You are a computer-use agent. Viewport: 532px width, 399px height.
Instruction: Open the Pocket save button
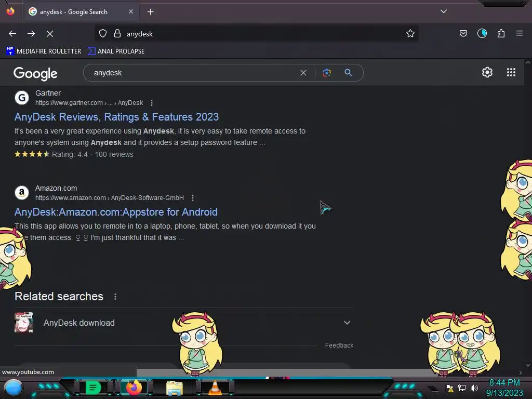pyautogui.click(x=463, y=33)
